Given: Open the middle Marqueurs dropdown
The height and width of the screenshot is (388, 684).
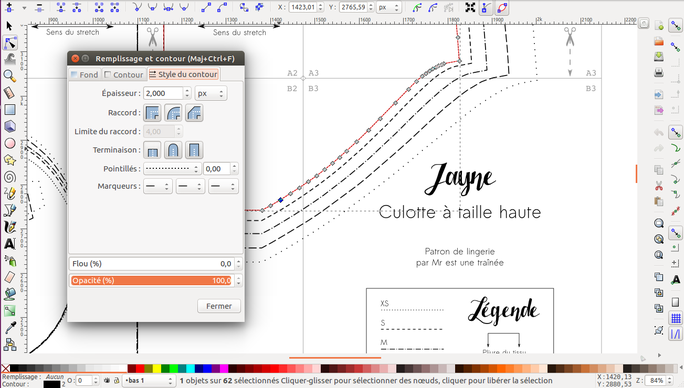Looking at the screenshot, I should (x=190, y=186).
